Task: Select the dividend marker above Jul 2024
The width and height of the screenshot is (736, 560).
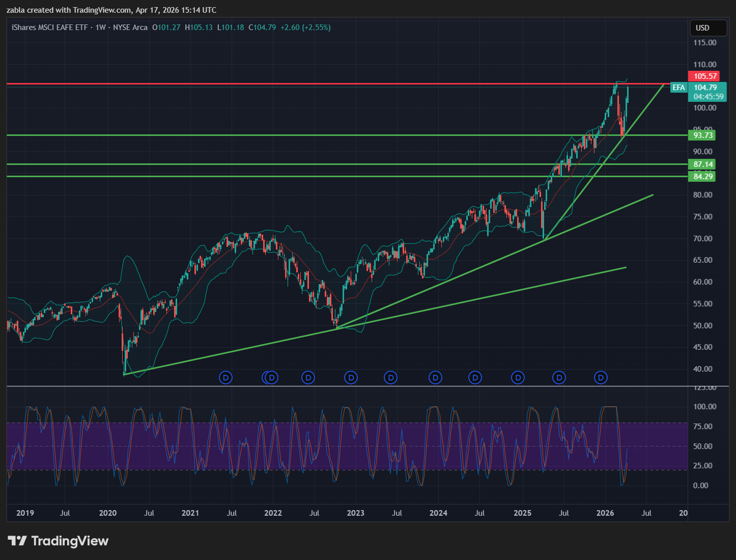Action: tap(475, 378)
